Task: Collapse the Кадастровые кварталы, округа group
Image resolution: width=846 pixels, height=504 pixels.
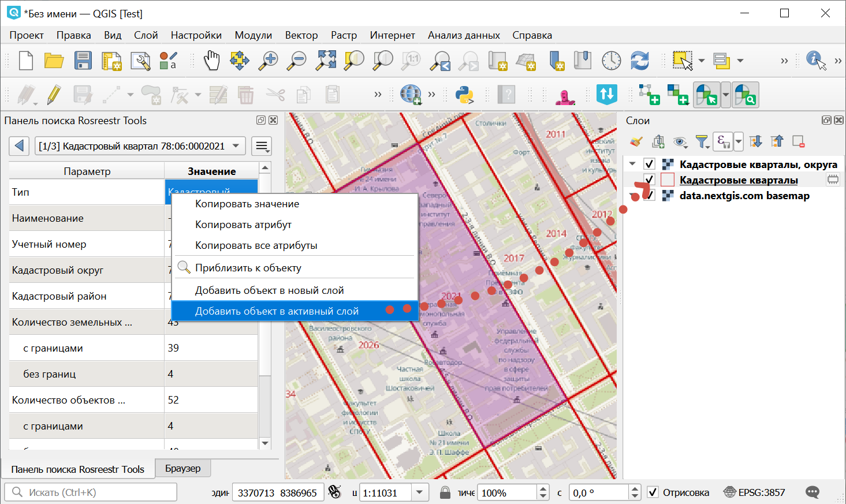Action: (x=632, y=164)
